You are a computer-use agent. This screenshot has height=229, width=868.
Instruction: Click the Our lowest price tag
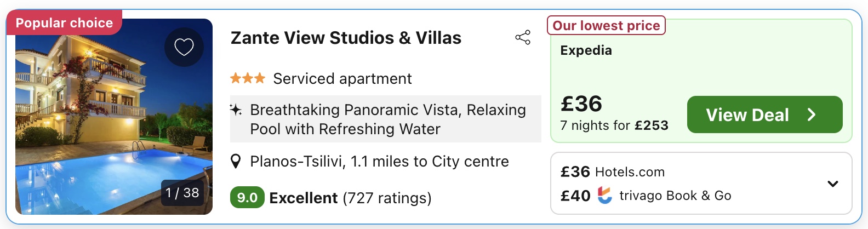[x=606, y=26]
